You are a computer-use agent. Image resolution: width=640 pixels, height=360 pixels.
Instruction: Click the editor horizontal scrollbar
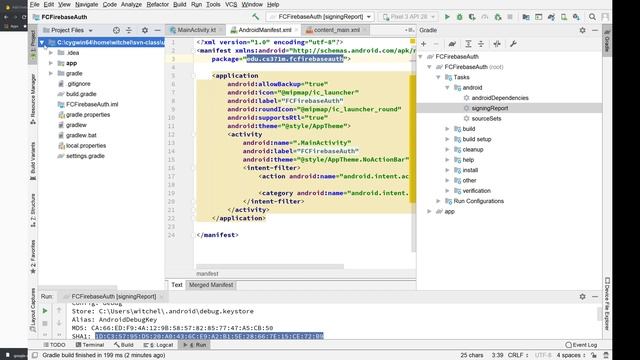pos(270,267)
